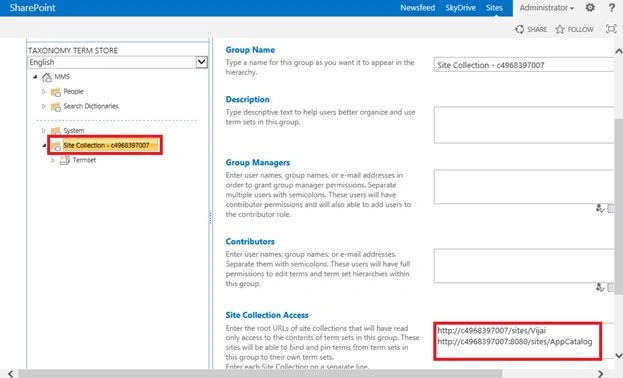Click the Description text area
The image size is (623, 378).
tap(524, 124)
